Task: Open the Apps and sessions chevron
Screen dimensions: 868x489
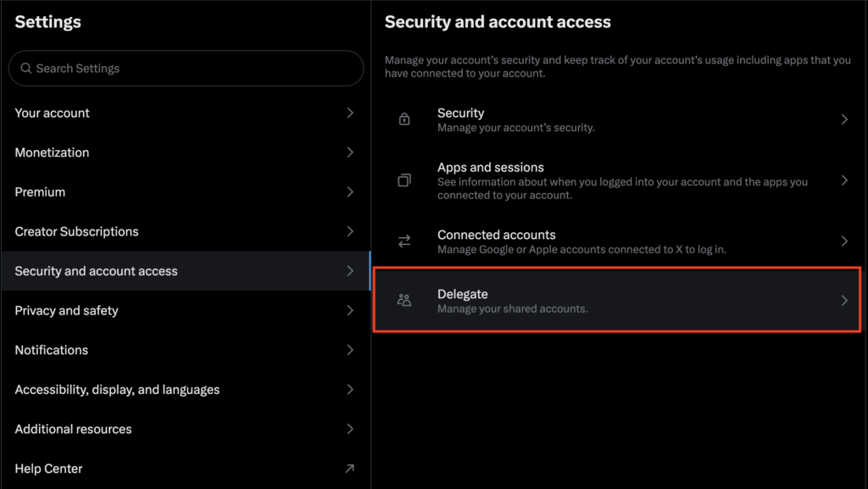Action: 844,181
